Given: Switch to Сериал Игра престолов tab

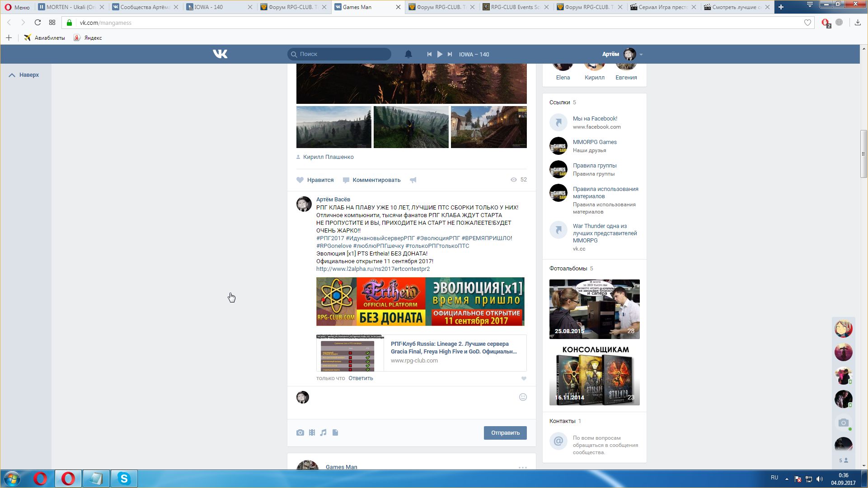Looking at the screenshot, I should (664, 7).
